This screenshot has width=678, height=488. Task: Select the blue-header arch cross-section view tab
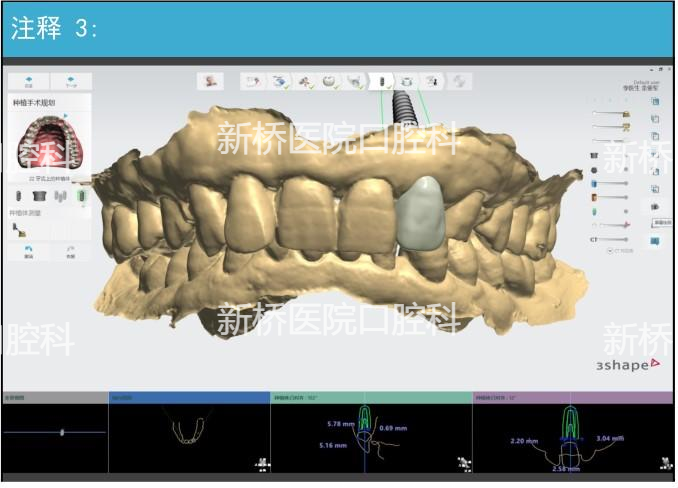coord(188,397)
